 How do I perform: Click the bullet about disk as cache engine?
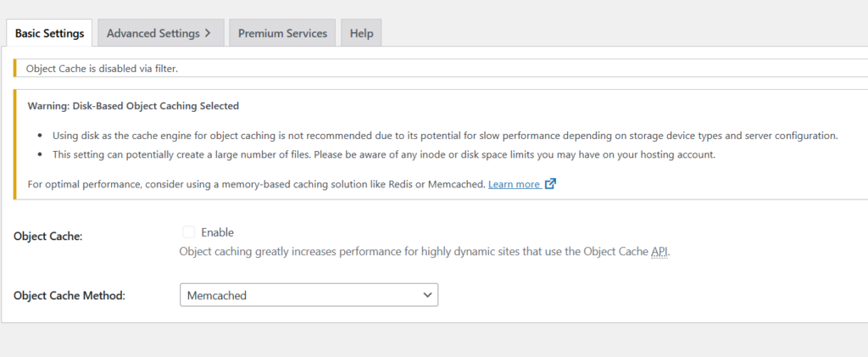coord(445,136)
